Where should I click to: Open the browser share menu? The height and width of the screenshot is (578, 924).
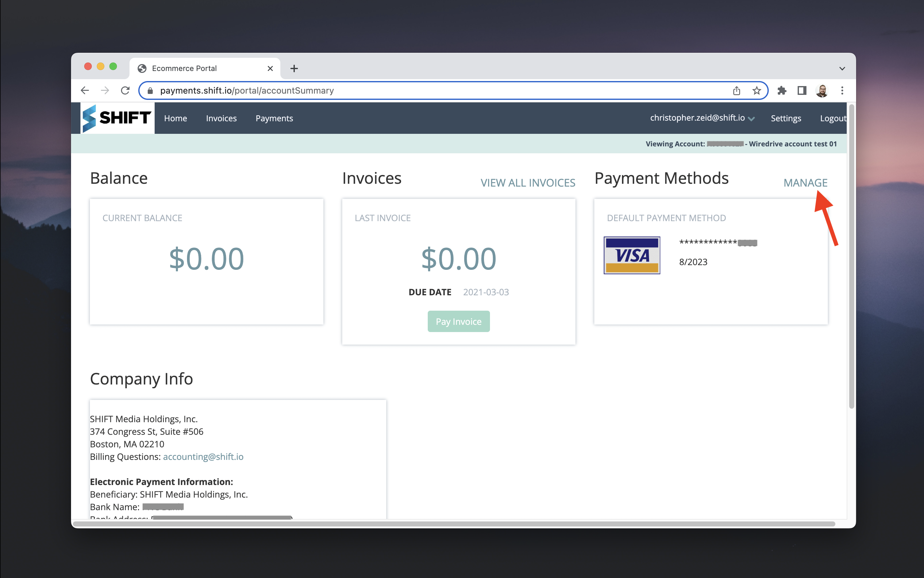pyautogui.click(x=737, y=90)
